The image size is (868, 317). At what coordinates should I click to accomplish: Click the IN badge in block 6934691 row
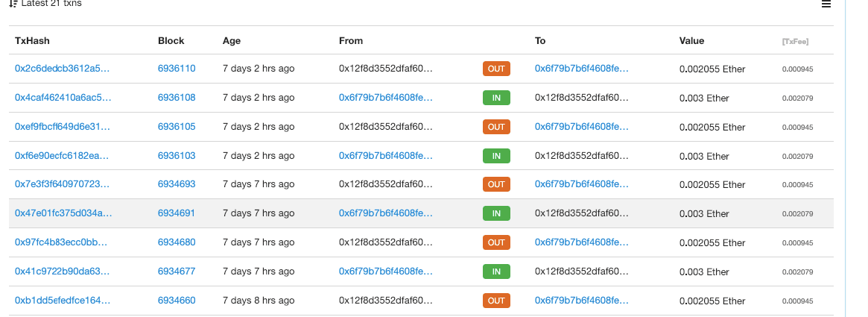(x=496, y=214)
